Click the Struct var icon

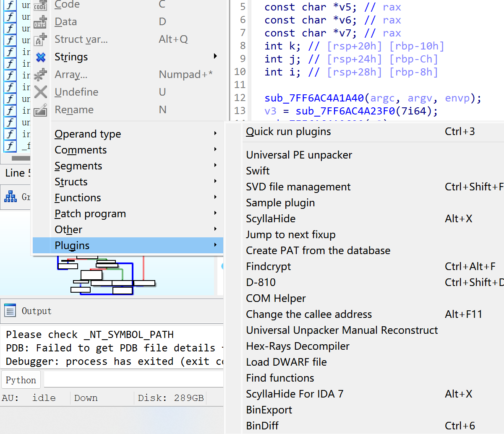click(x=40, y=39)
